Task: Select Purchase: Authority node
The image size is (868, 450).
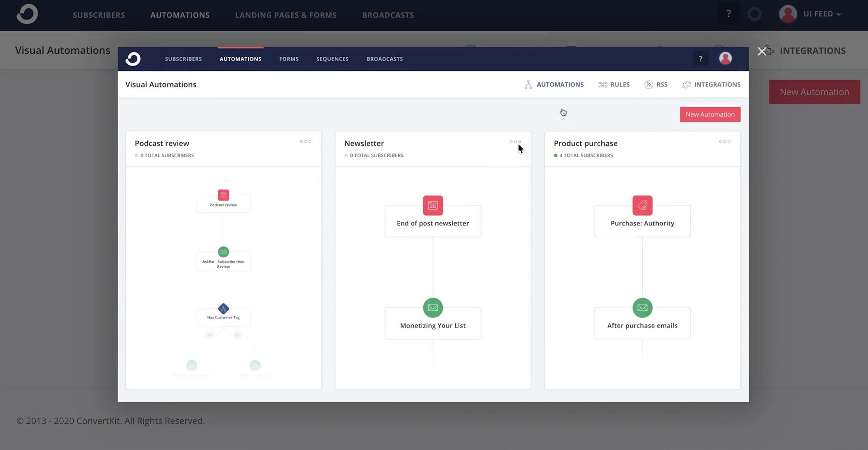Action: click(x=642, y=221)
